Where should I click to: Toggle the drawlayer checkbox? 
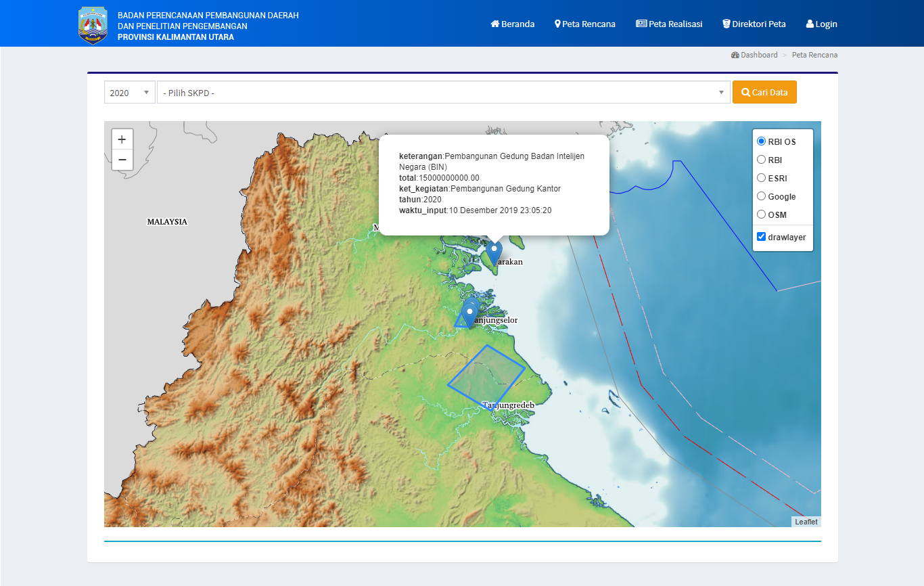click(x=762, y=237)
